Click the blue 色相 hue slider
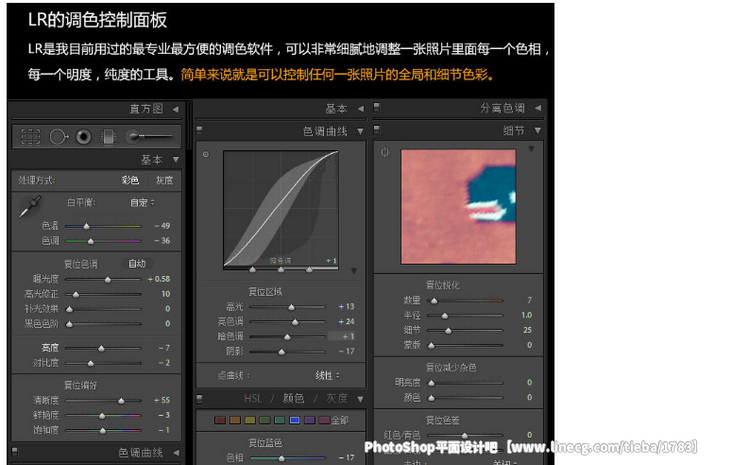Image resolution: width=750 pixels, height=465 pixels. click(287, 458)
